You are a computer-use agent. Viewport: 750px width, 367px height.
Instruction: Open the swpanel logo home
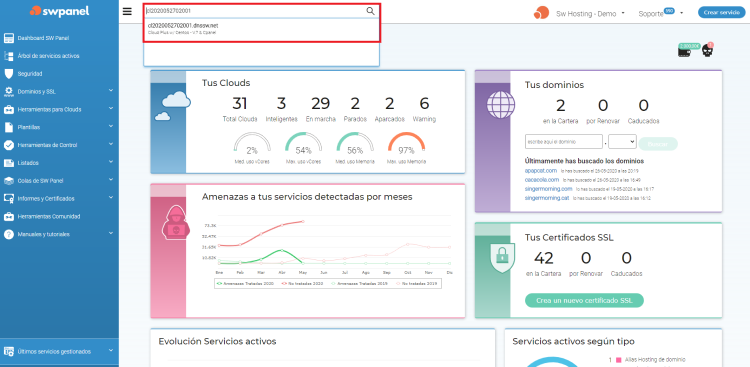point(59,11)
